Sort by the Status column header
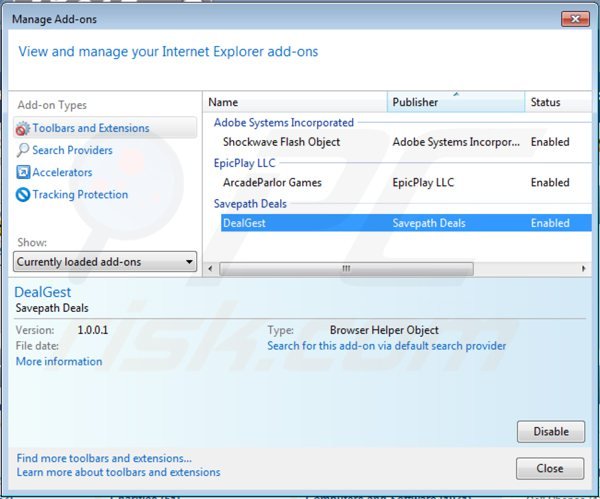The width and height of the screenshot is (600, 499). 558,102
